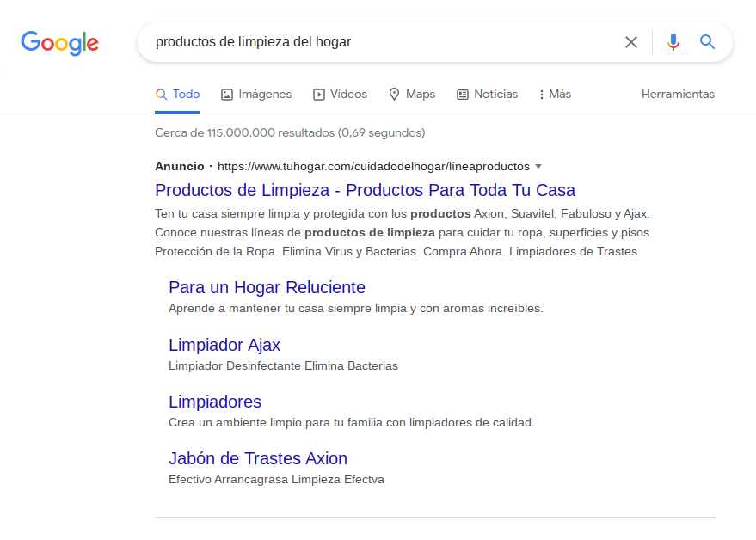Screen dimensions: 756x540
Task: Open the 'Para un Hogar Reluciente' sitelink
Action: (x=267, y=287)
